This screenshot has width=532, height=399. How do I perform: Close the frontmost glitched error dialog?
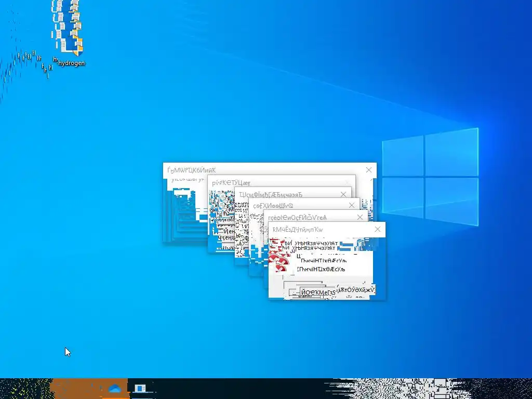coord(378,229)
